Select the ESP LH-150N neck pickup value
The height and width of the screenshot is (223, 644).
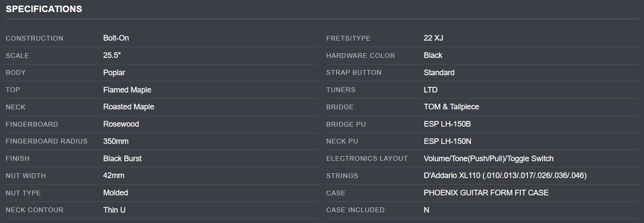tap(447, 141)
